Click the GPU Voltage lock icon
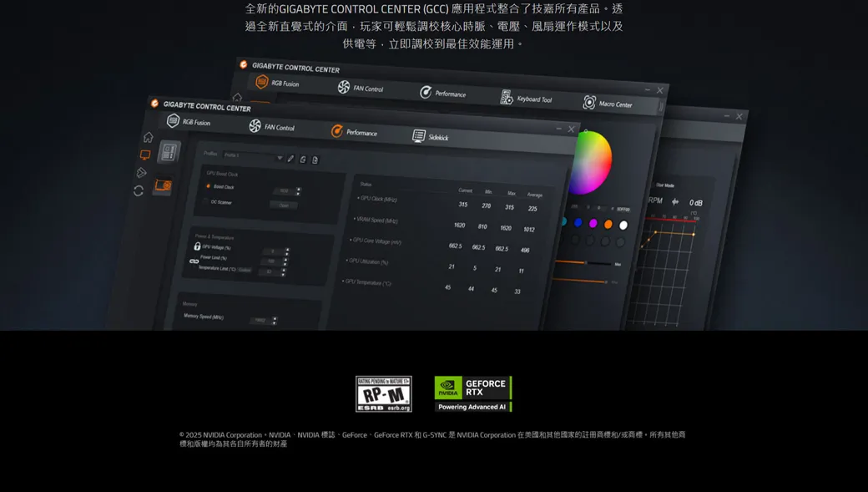 click(197, 246)
